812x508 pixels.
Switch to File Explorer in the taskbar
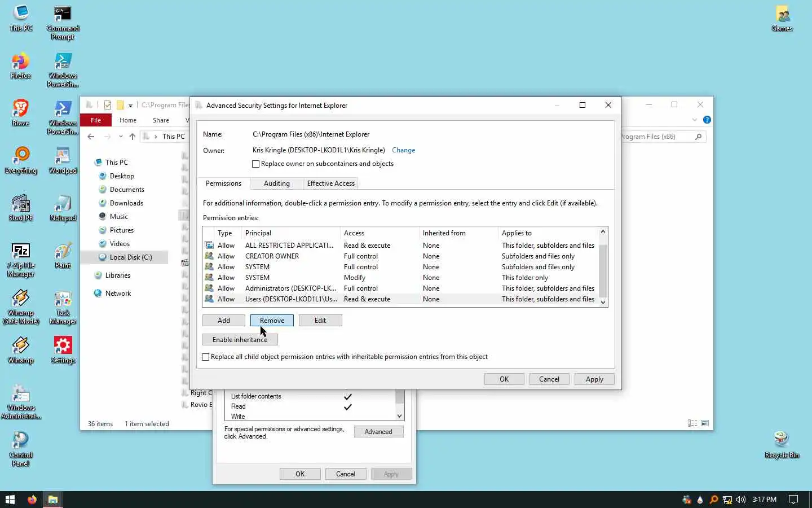[52, 500]
